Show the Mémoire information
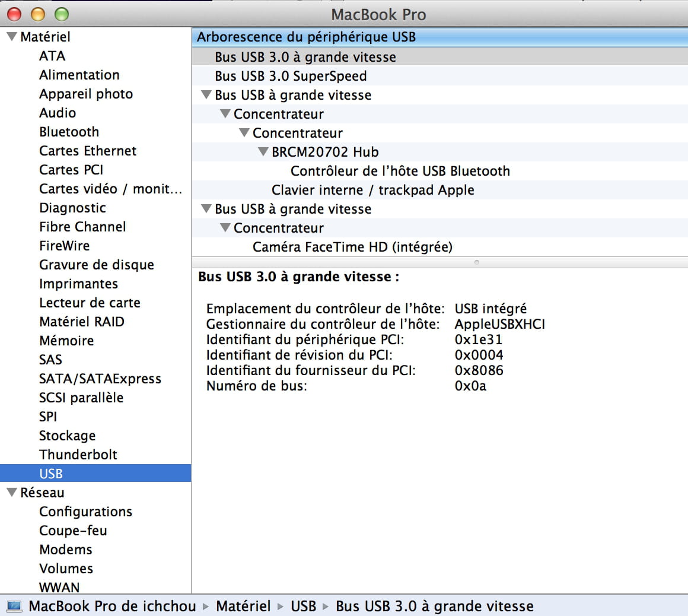 point(66,341)
